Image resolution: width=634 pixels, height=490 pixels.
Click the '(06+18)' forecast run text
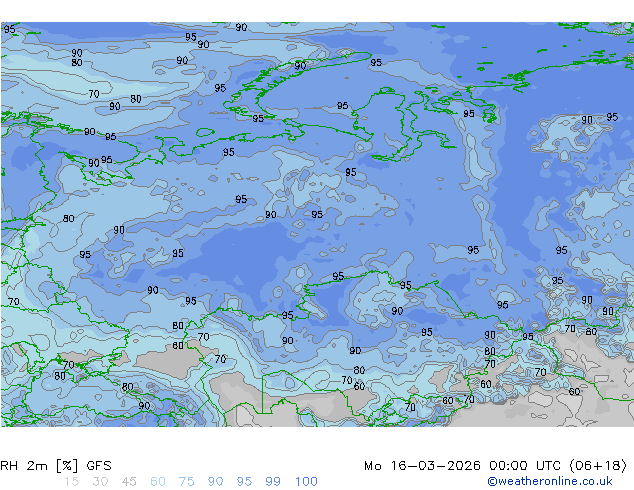pyautogui.click(x=598, y=466)
